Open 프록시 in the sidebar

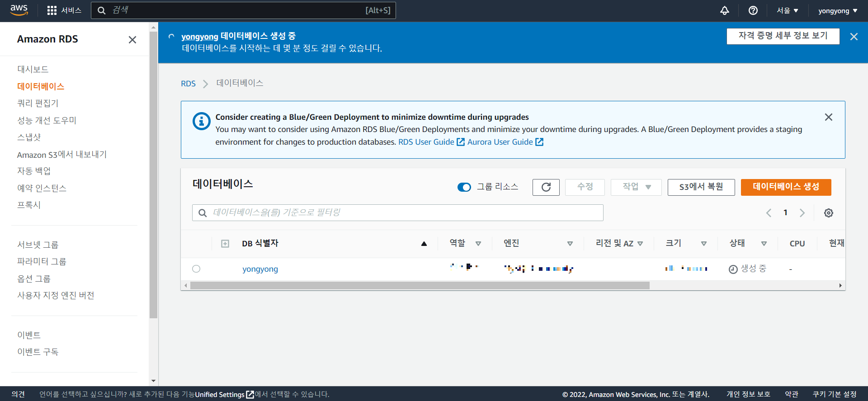29,205
